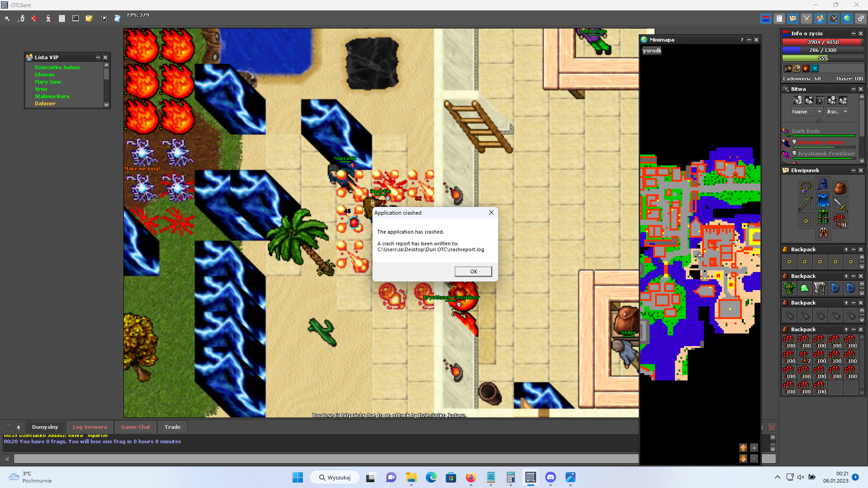The width and height of the screenshot is (868, 488).
Task: Click the blue hat helmet slot in Ekwipunek
Action: [823, 184]
